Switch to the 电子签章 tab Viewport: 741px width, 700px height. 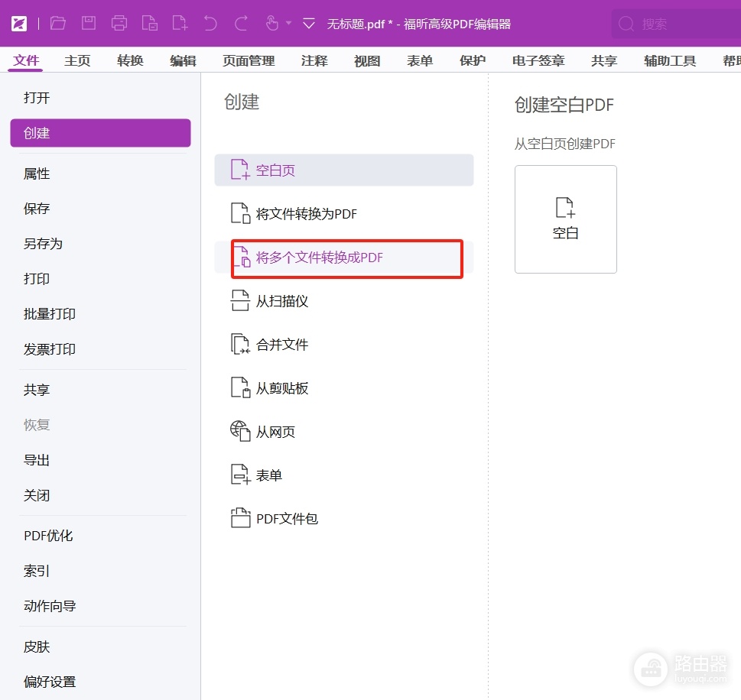(x=539, y=60)
